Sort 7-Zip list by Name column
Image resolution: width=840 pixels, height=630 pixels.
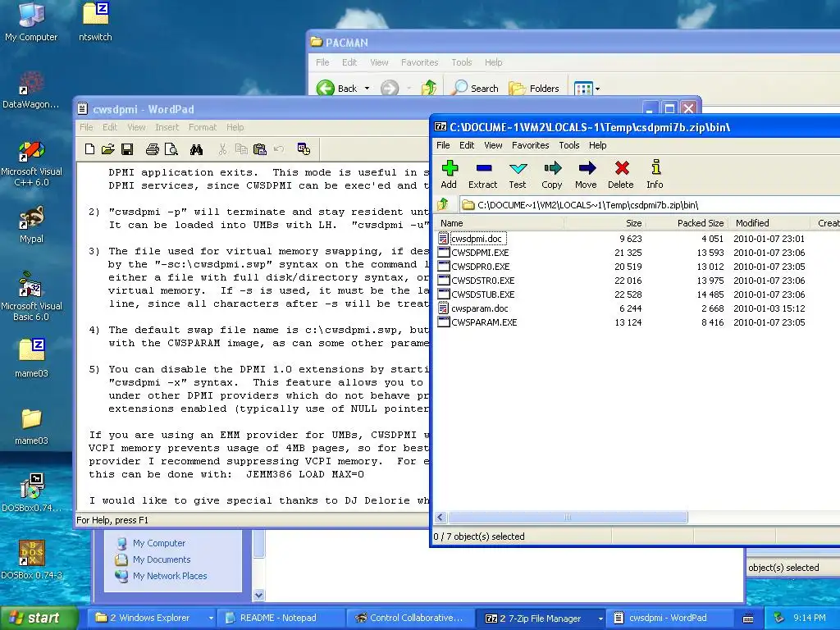pos(500,223)
